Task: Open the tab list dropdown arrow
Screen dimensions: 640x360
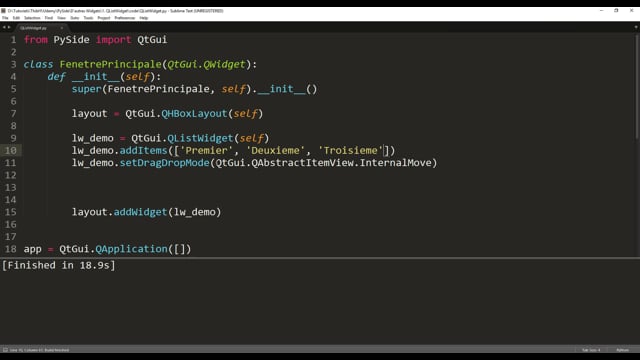Action: point(636,27)
